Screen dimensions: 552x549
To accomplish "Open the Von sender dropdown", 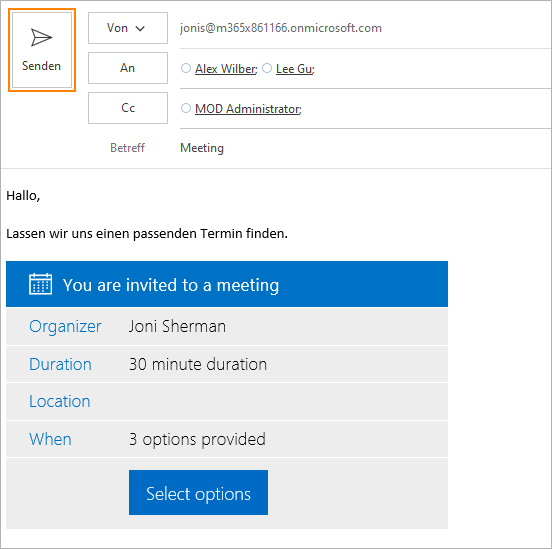I will point(128,28).
